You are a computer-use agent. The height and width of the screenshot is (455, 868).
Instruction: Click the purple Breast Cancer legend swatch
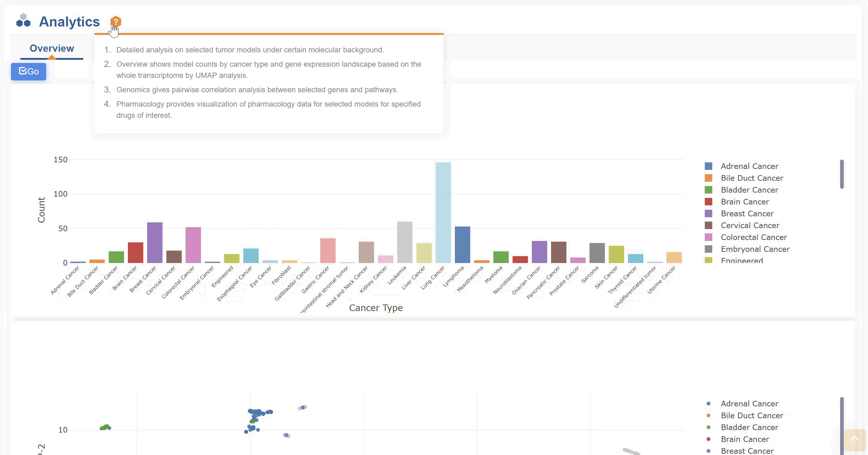708,213
